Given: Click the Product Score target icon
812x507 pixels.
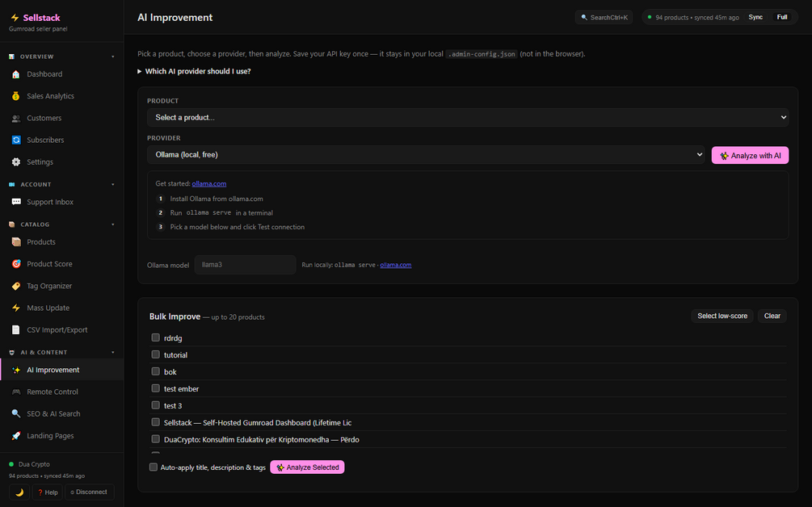Looking at the screenshot, I should pyautogui.click(x=16, y=264).
